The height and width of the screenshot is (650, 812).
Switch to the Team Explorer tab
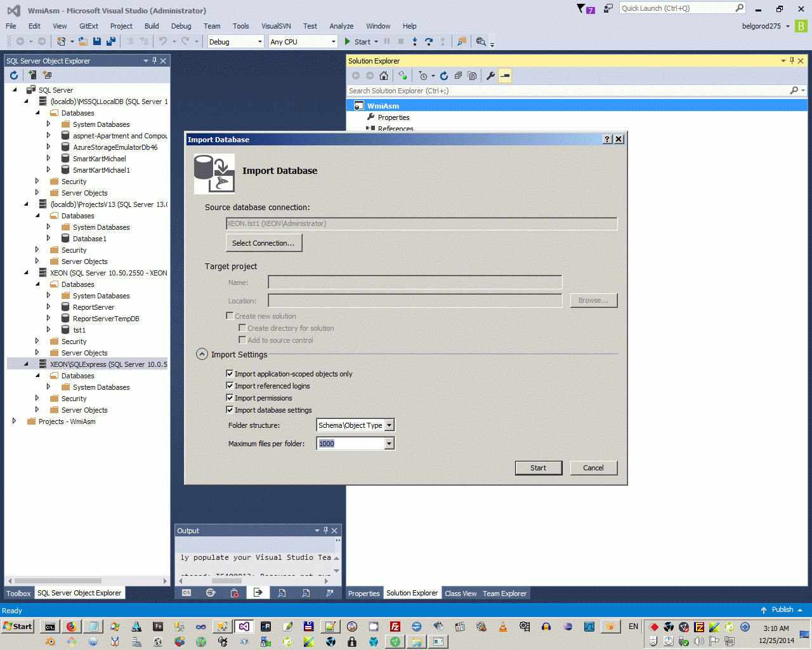[x=505, y=594]
